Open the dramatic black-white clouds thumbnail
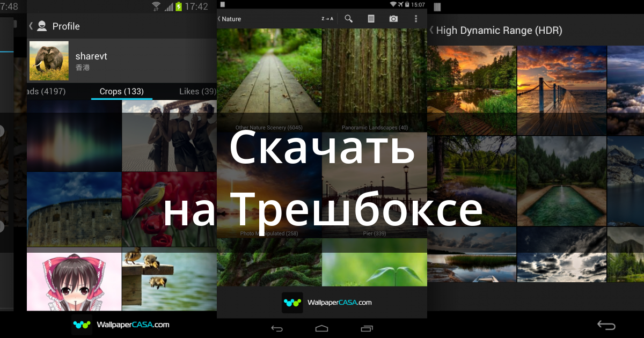This screenshot has height=338, width=644. click(562, 254)
